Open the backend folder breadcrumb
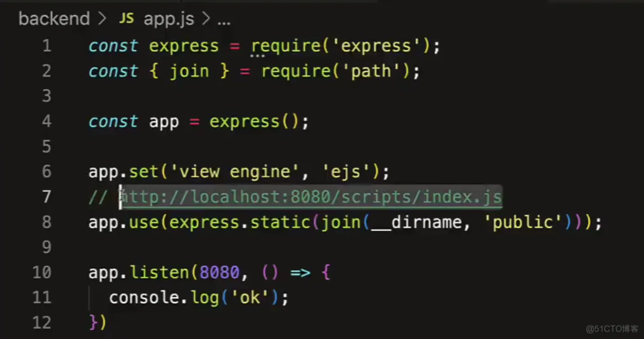 click(54, 19)
